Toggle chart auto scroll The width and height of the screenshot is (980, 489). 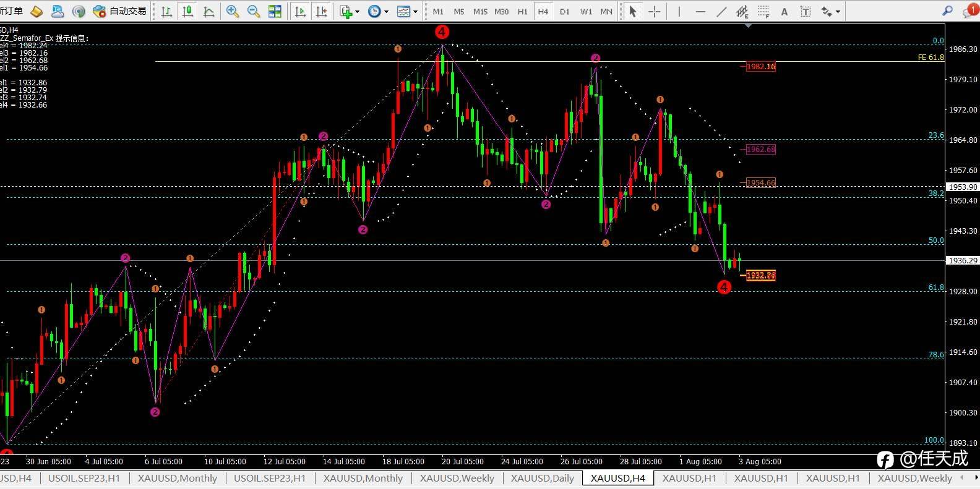click(300, 11)
